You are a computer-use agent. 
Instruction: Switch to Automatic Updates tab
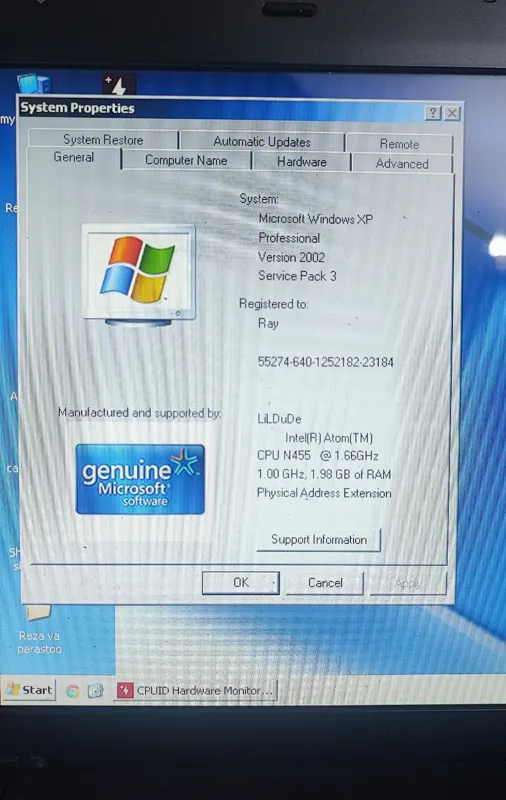262,141
